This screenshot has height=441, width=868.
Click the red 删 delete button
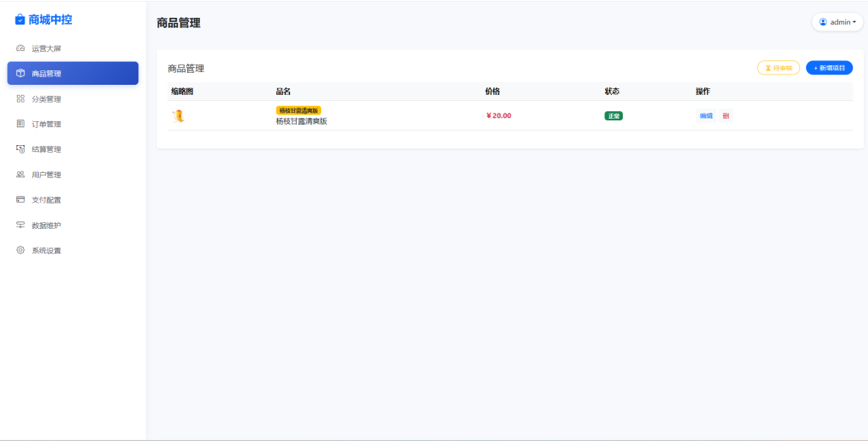coord(726,116)
